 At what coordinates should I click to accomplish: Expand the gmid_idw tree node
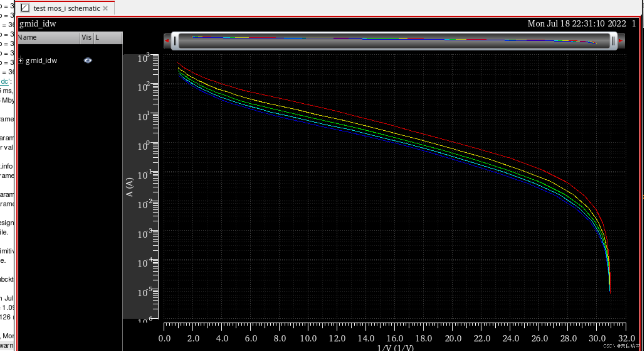point(21,61)
